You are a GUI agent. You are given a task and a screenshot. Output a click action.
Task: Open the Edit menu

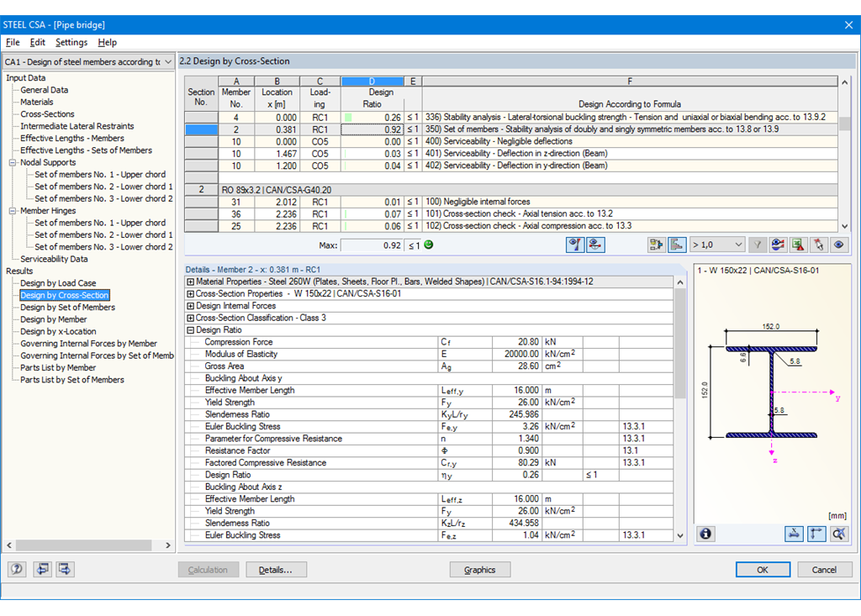pos(37,42)
